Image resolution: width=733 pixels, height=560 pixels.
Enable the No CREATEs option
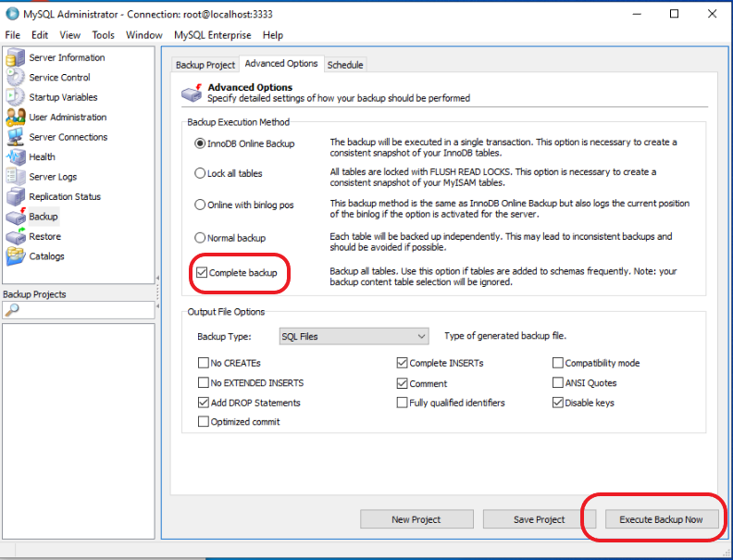tap(204, 363)
